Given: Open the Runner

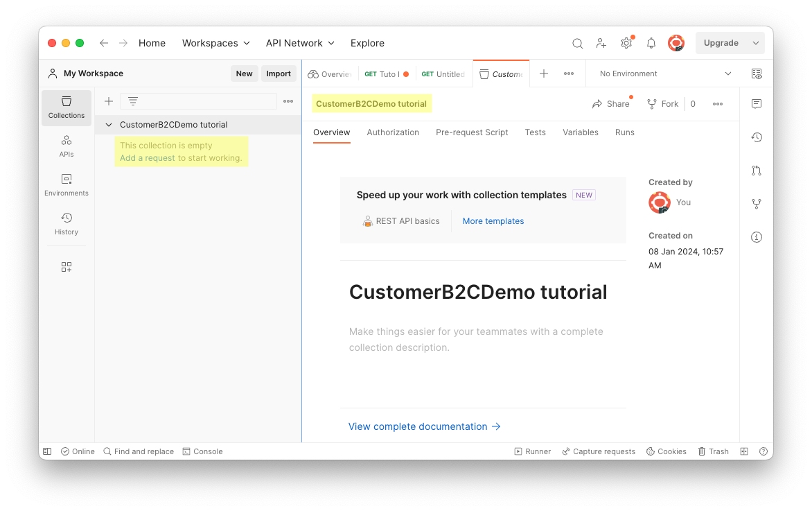Looking at the screenshot, I should pos(532,451).
